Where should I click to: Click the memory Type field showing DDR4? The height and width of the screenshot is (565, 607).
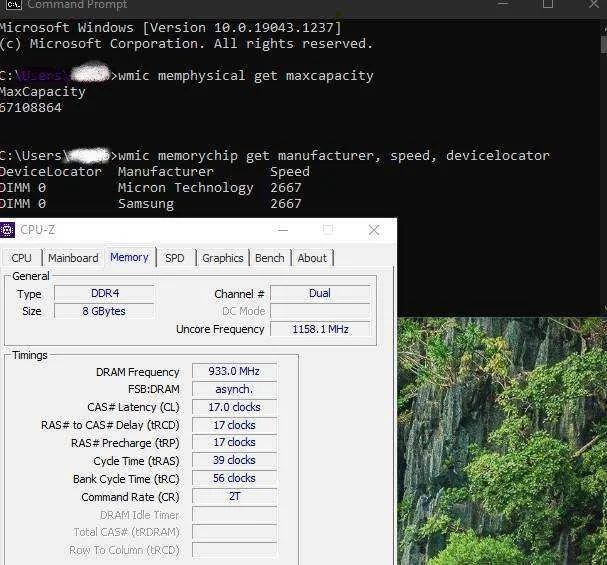point(105,293)
